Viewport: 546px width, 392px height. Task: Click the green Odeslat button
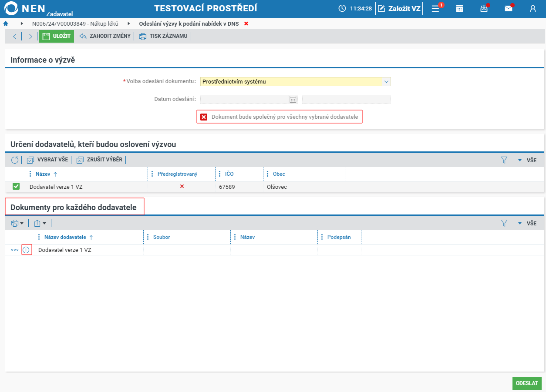(x=527, y=383)
